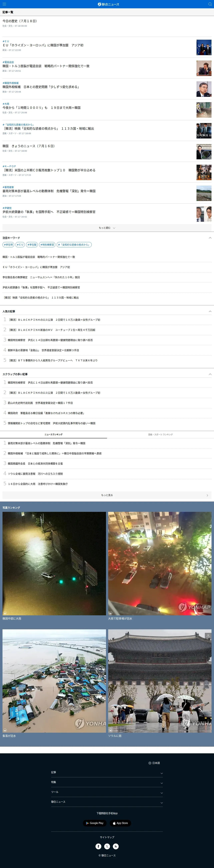Open the App Store download button
The width and height of the screenshot is (214, 868).
[120, 823]
